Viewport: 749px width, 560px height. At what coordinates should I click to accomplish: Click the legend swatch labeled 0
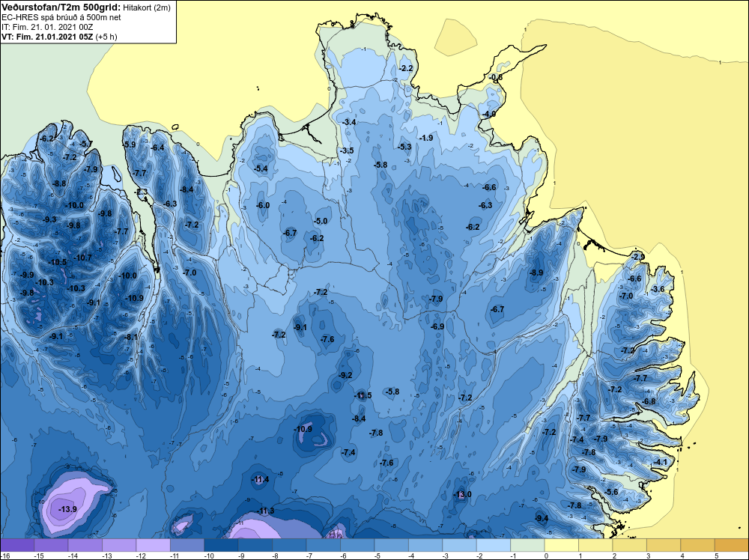click(x=562, y=545)
